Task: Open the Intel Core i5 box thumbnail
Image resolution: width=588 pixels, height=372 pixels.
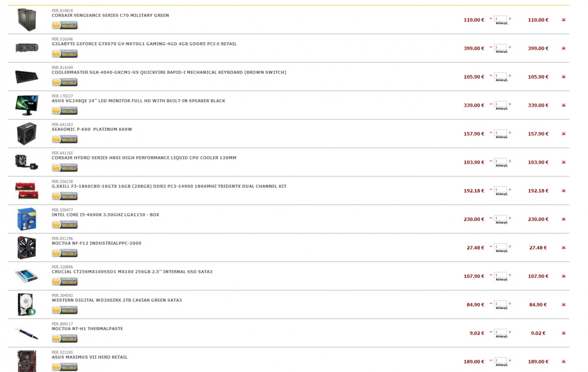Action: coord(27,219)
